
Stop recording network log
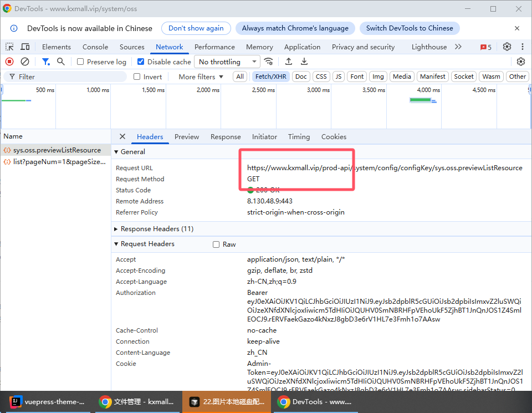9,62
